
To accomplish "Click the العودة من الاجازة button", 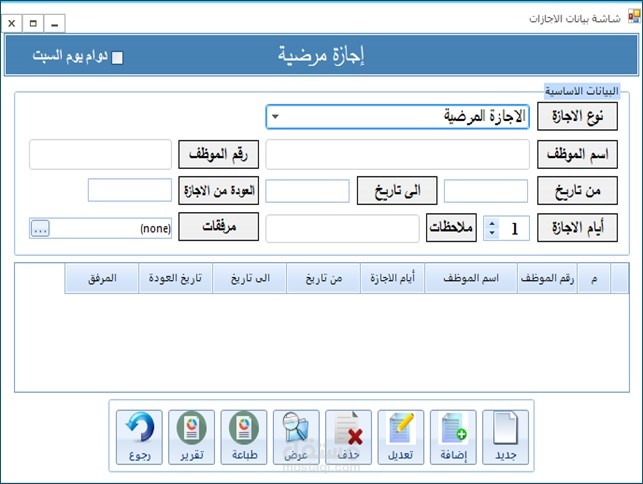I will point(219,190).
